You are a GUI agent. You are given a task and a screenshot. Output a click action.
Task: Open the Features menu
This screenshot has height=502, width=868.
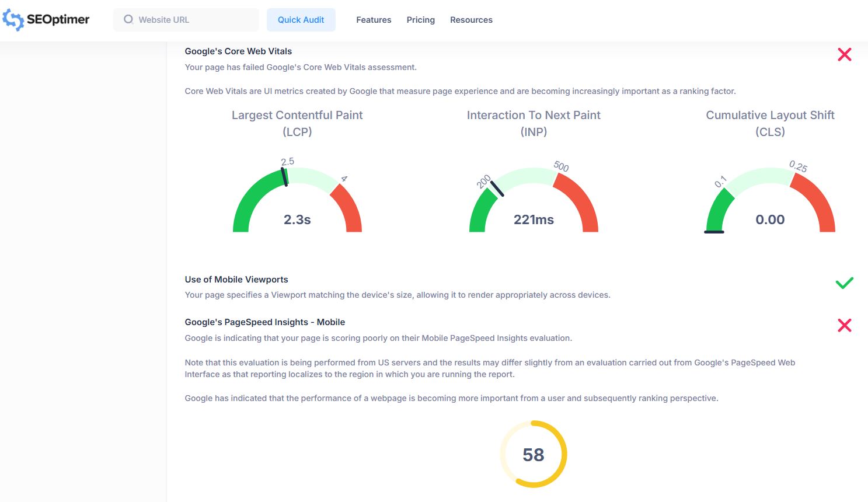(x=374, y=20)
